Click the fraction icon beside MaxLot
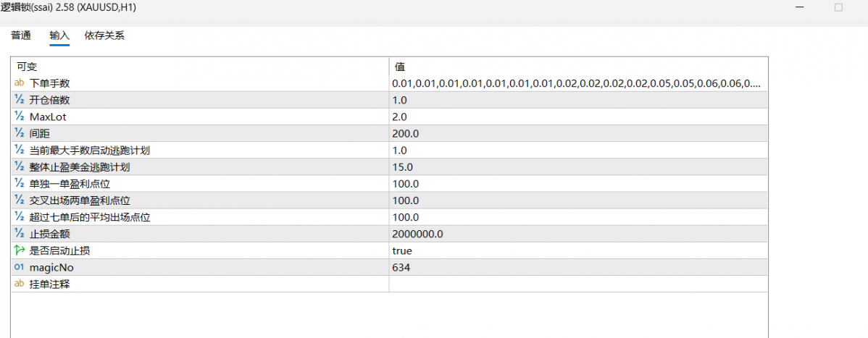The image size is (868, 338). 19,117
